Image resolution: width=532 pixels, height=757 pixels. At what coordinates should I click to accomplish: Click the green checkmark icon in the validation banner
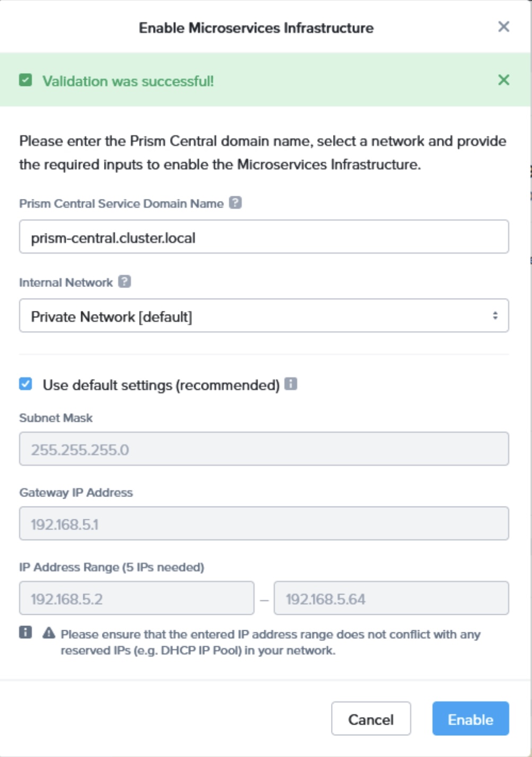tap(25, 81)
